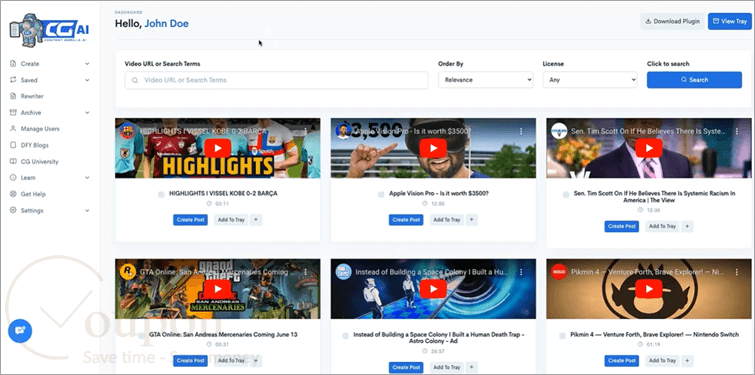Play the Astro Colony video
The height and width of the screenshot is (375, 755).
[x=433, y=289]
